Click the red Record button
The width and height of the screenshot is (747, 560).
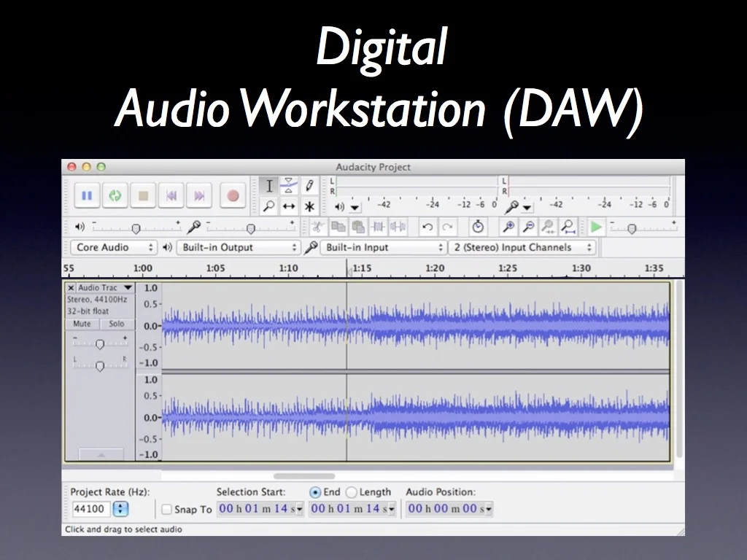233,195
